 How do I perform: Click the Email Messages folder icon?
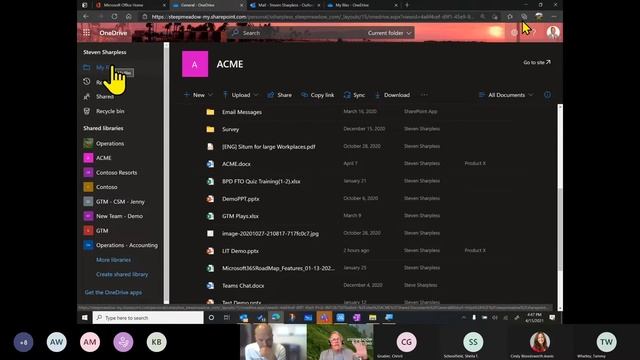pos(210,112)
